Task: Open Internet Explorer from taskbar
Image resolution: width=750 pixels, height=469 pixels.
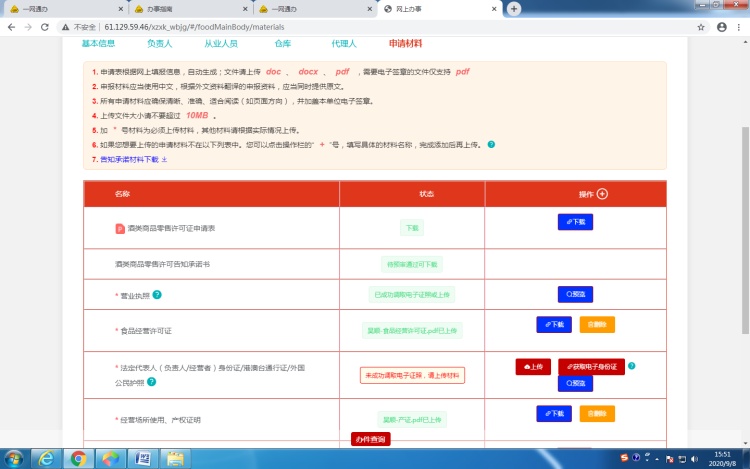Action: point(46,458)
